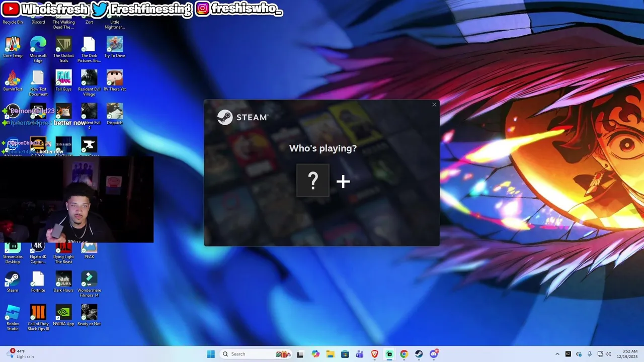
Task: Launch RV There Yet desktop icon
Action: (x=115, y=80)
